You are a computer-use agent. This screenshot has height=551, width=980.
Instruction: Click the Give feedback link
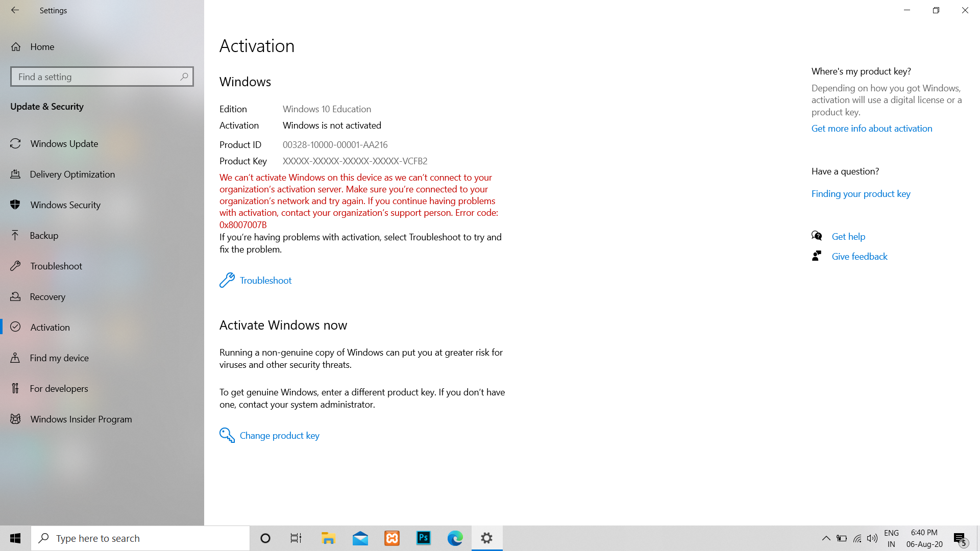click(x=860, y=256)
